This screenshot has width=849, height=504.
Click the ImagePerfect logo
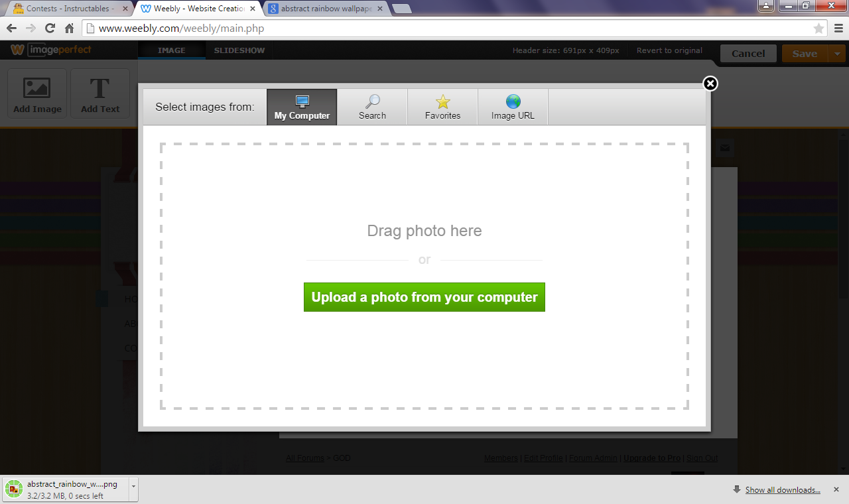(x=51, y=50)
